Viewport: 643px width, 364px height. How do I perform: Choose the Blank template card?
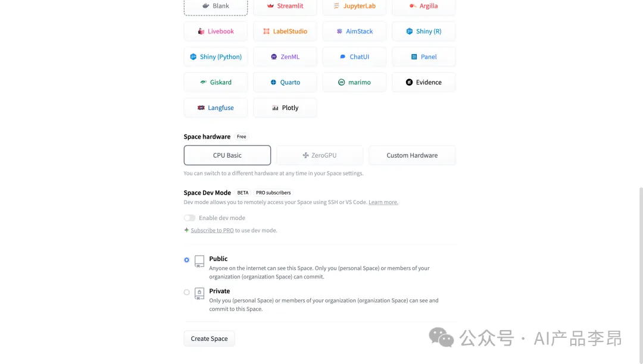click(216, 7)
